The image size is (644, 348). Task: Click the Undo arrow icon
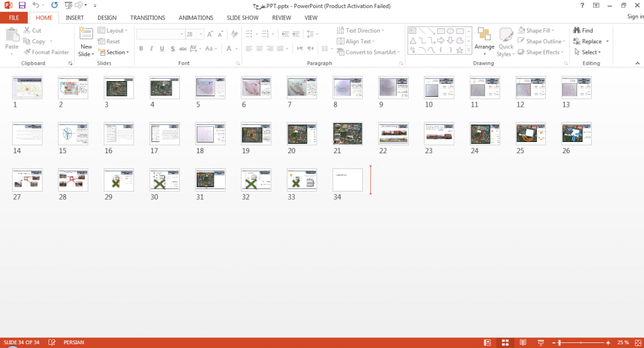tap(36, 5)
